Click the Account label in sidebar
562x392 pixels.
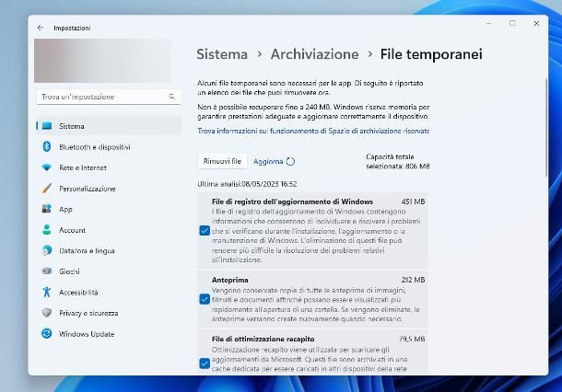pos(73,230)
